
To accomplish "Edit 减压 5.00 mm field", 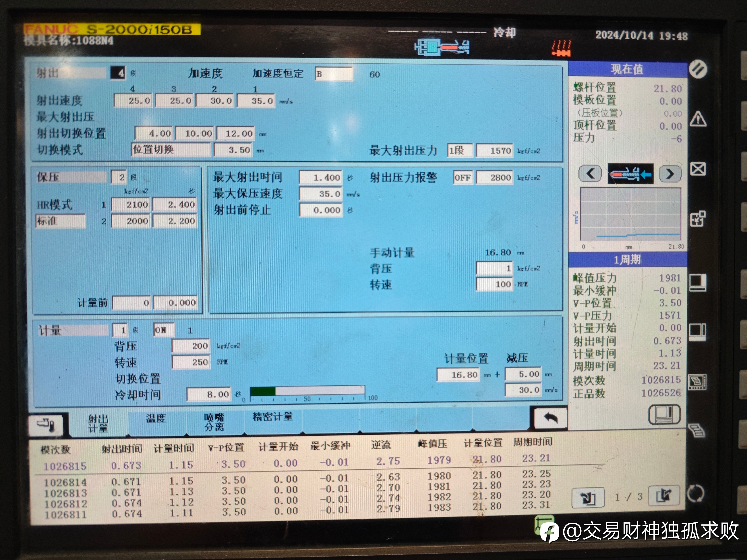I will tap(523, 374).
